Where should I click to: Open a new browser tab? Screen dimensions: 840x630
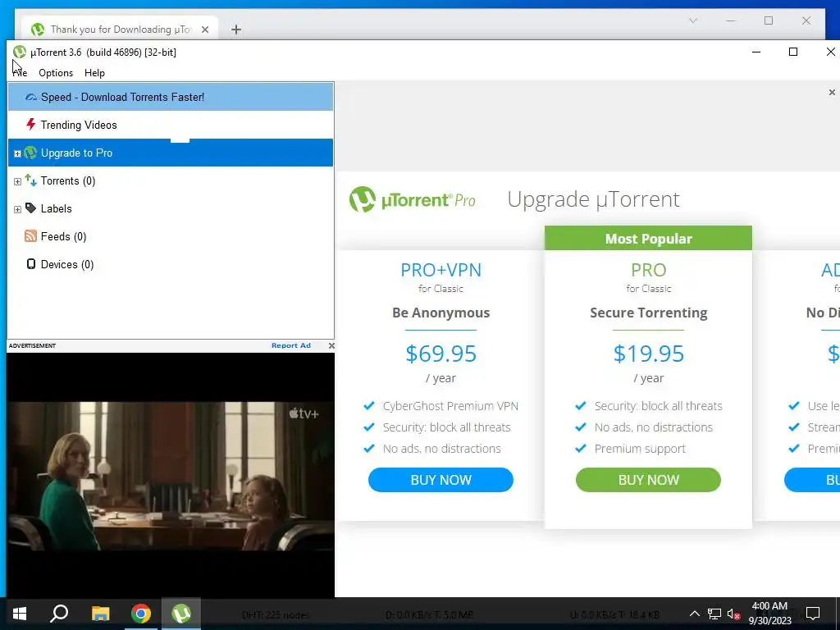(235, 30)
